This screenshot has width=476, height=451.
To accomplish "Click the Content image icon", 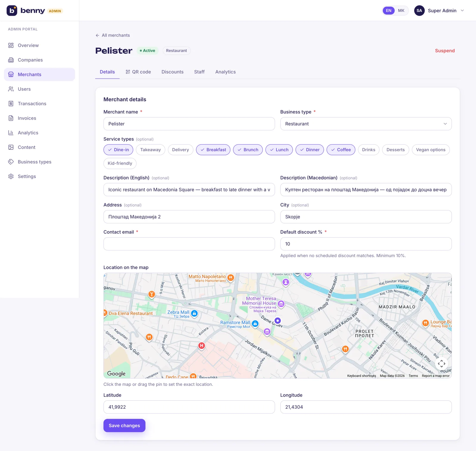I will (11, 147).
